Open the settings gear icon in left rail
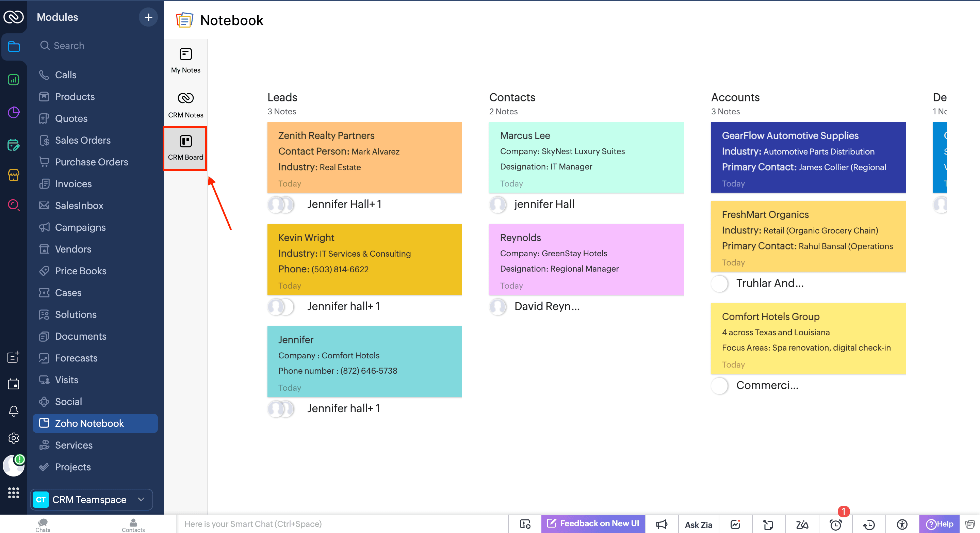 pyautogui.click(x=14, y=438)
